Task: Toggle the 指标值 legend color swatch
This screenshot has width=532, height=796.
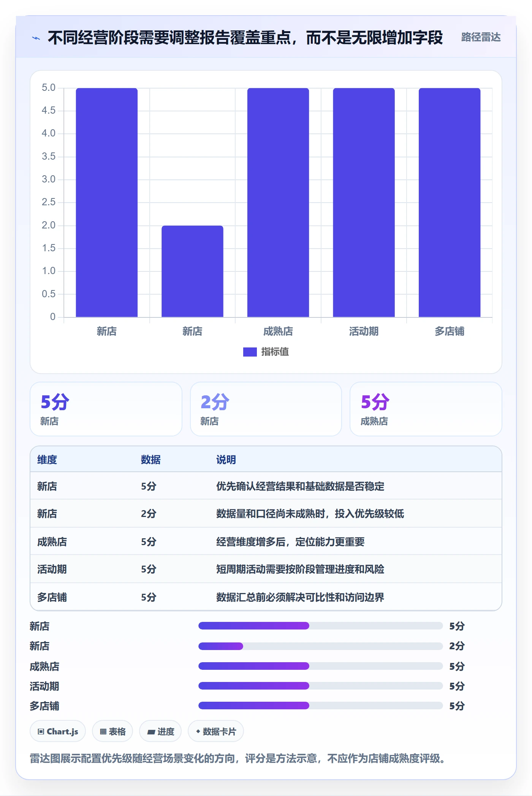Action: [x=250, y=352]
